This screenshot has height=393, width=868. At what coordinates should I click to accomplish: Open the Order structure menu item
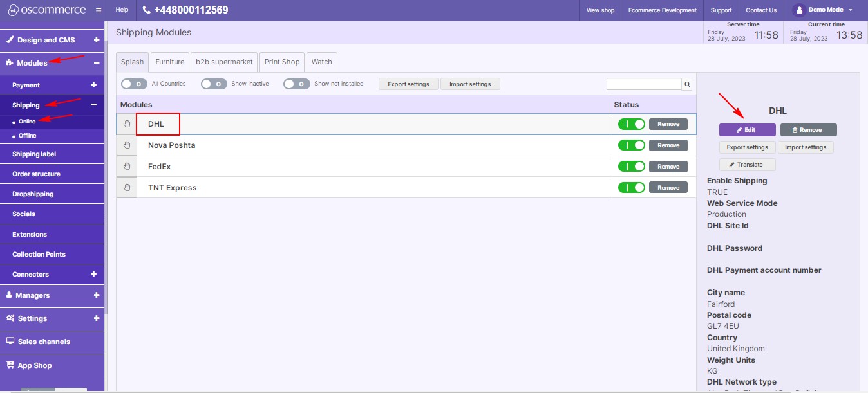[52, 174]
